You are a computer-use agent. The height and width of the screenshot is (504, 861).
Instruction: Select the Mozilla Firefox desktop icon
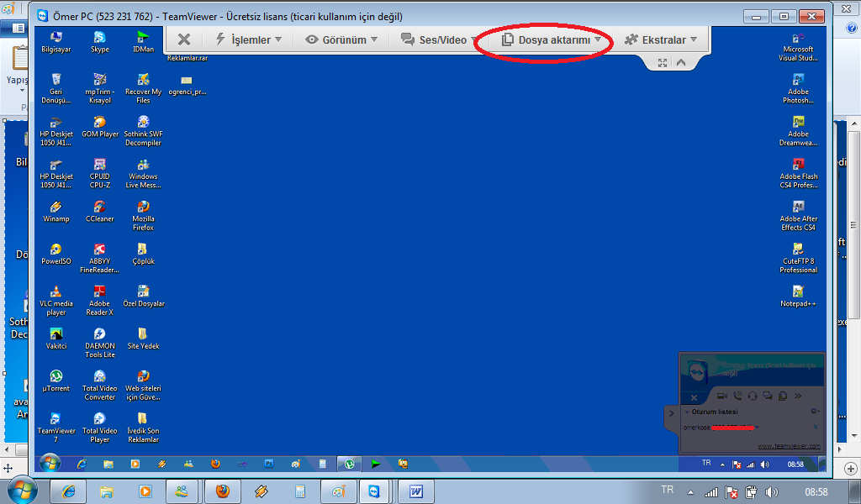click(x=143, y=216)
